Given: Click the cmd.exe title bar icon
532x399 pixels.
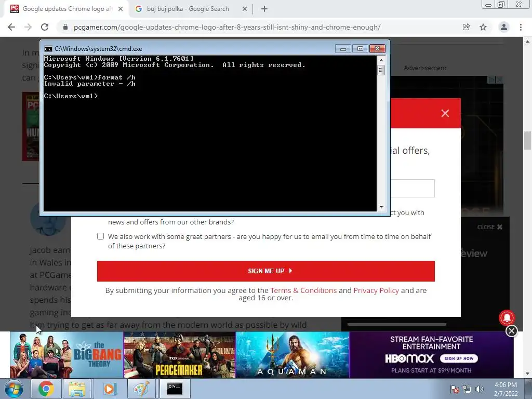Looking at the screenshot, I should [x=48, y=49].
